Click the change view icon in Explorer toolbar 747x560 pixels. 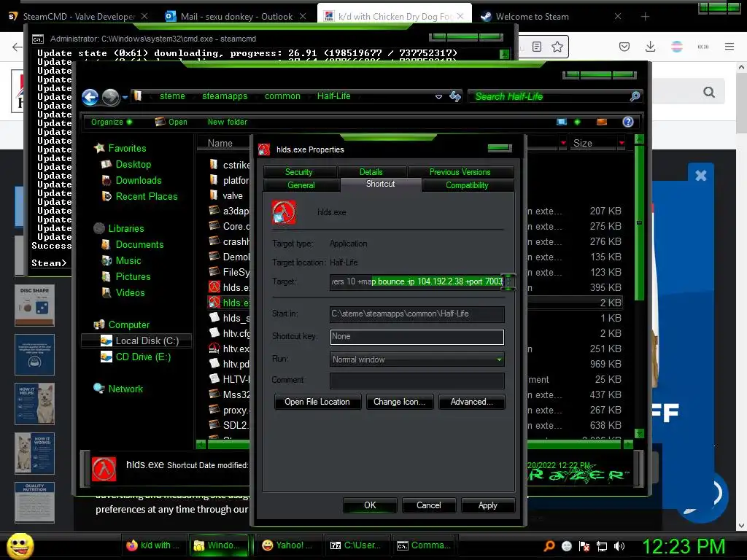[562, 122]
